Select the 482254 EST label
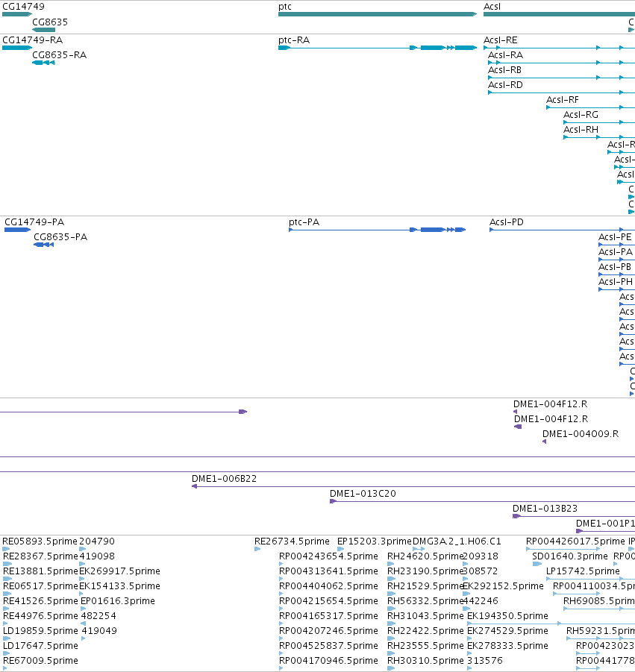This screenshot has height=672, width=635. click(98, 616)
